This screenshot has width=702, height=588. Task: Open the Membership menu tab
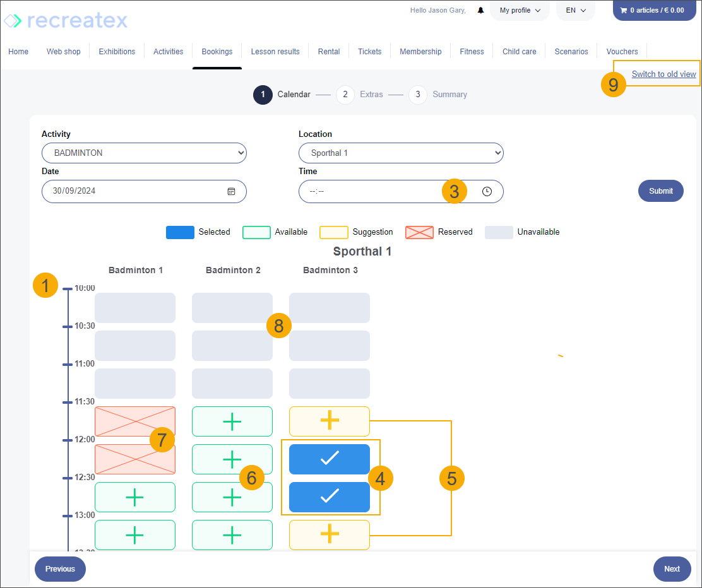click(x=420, y=52)
